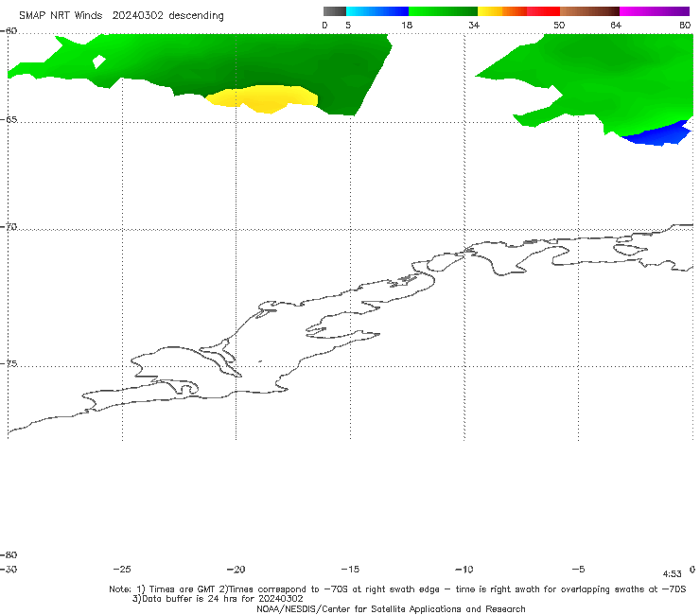Click the brown segment of the color scale

[589, 11]
